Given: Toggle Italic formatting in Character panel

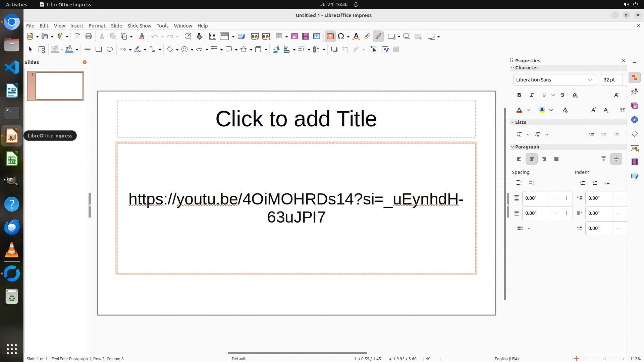Looking at the screenshot, I should pyautogui.click(x=531, y=95).
